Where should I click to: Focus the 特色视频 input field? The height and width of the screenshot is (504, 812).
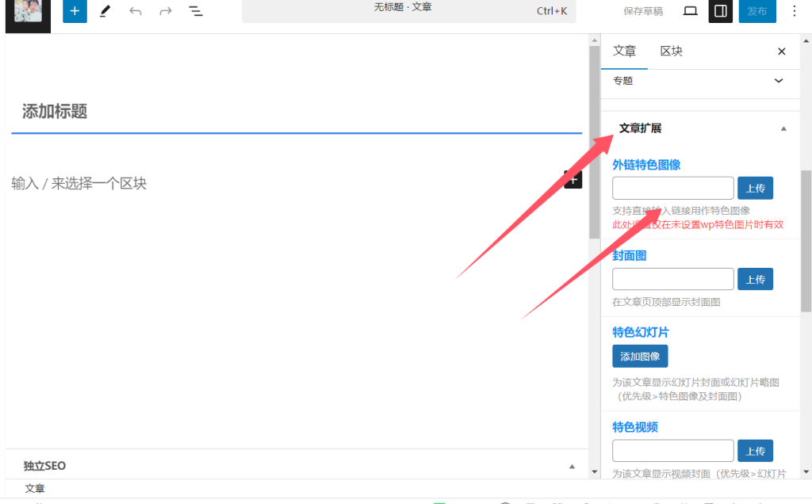tap(672, 451)
